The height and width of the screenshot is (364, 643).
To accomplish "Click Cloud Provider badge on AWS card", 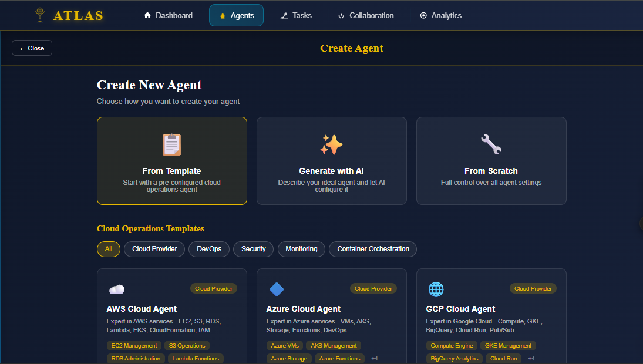I will [x=214, y=289].
